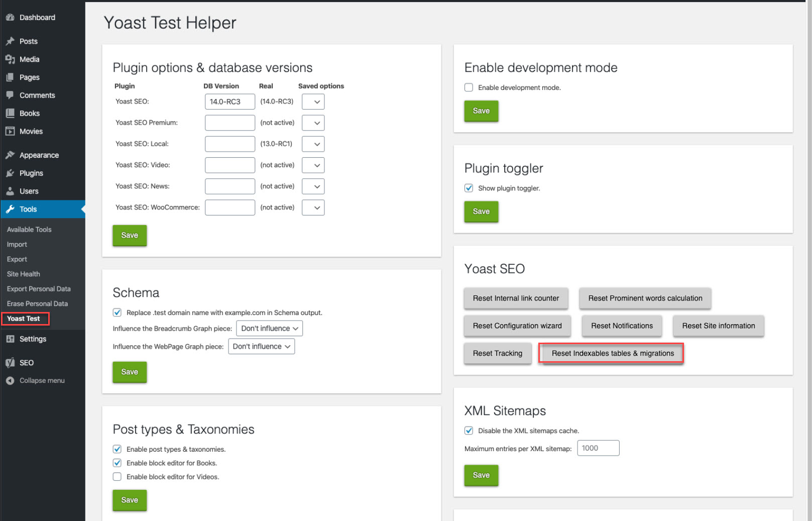Click Reset Tracking button
Image resolution: width=812 pixels, height=521 pixels.
pos(498,353)
